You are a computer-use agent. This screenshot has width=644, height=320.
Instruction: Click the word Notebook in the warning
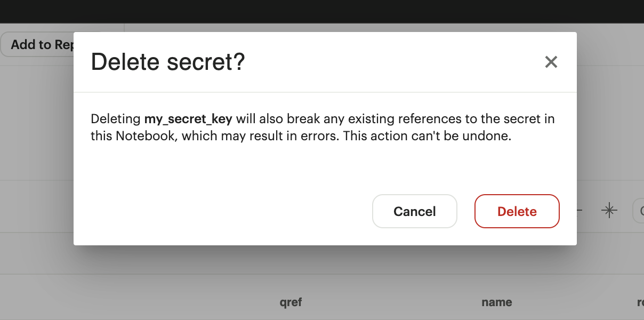click(144, 135)
